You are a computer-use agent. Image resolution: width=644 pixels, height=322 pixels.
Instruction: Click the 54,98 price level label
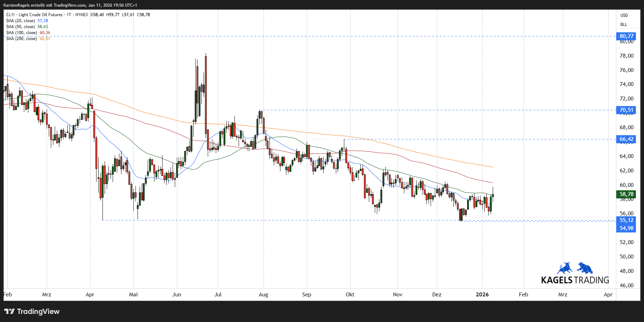626,228
